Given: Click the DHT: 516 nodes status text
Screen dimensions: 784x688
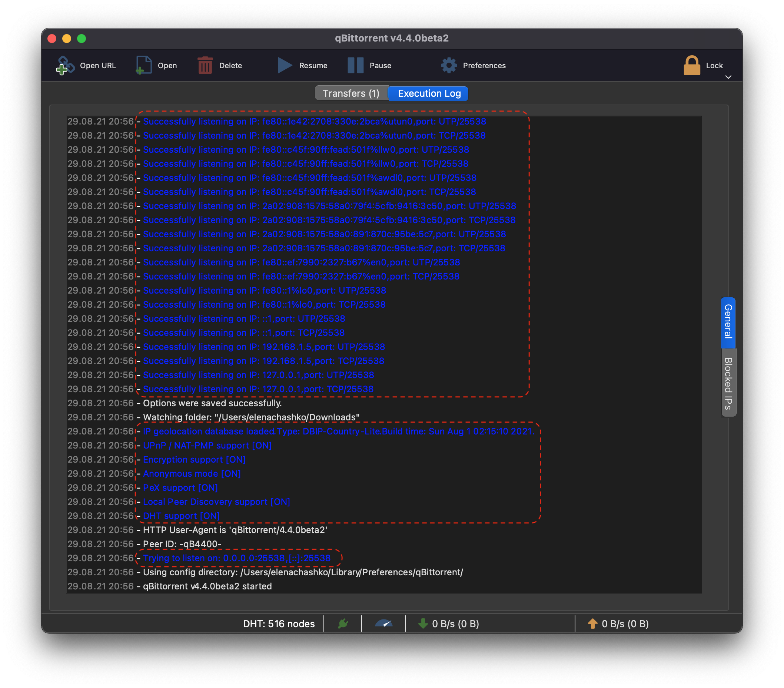Looking at the screenshot, I should [279, 624].
